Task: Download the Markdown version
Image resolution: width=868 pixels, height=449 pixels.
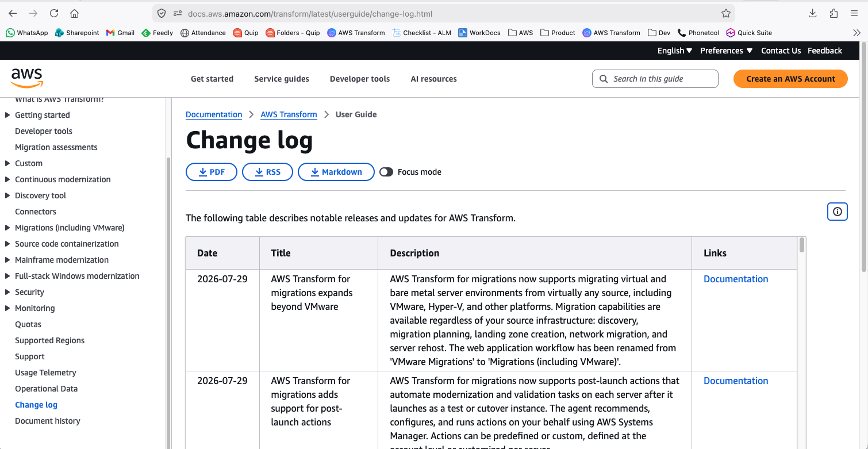Action: click(x=336, y=172)
